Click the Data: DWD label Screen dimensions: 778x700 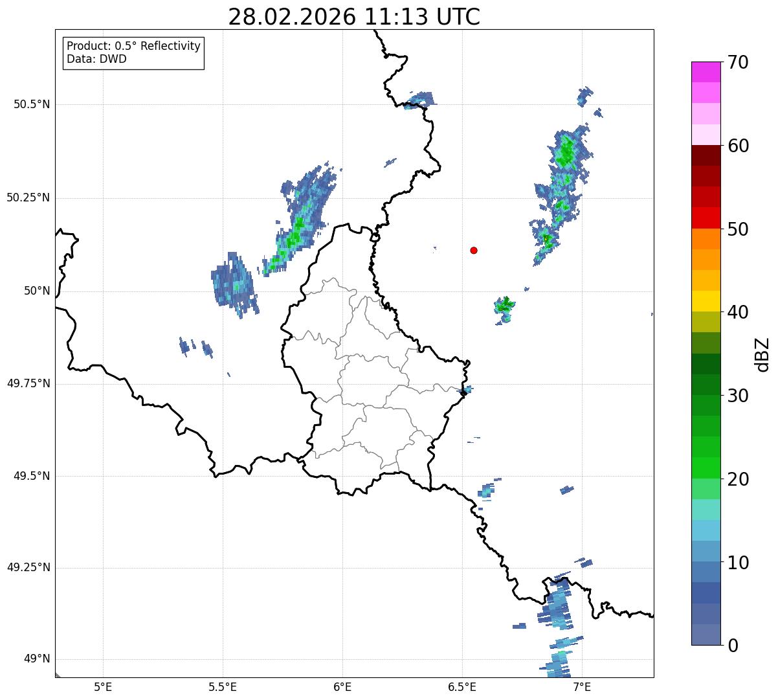click(x=96, y=60)
